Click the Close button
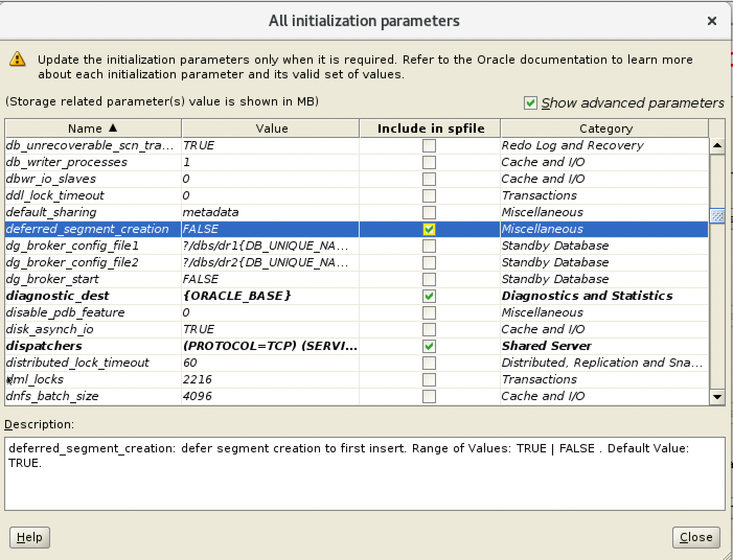Viewport: 733px width, 560px height. (x=696, y=537)
